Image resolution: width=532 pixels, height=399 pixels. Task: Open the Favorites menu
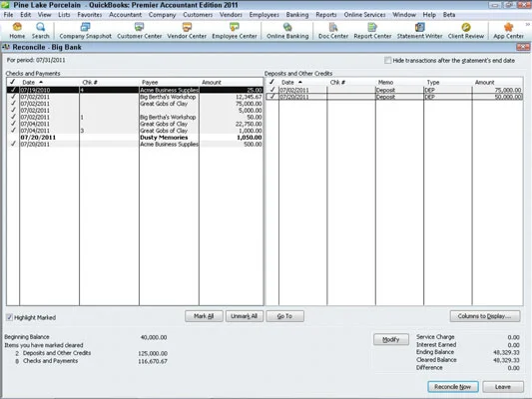tap(90, 15)
